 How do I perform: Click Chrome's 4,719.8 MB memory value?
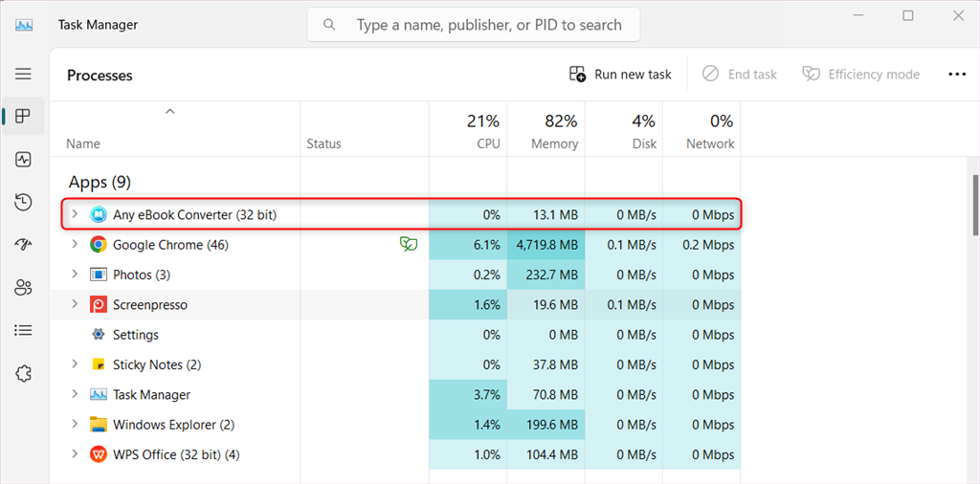pyautogui.click(x=546, y=246)
